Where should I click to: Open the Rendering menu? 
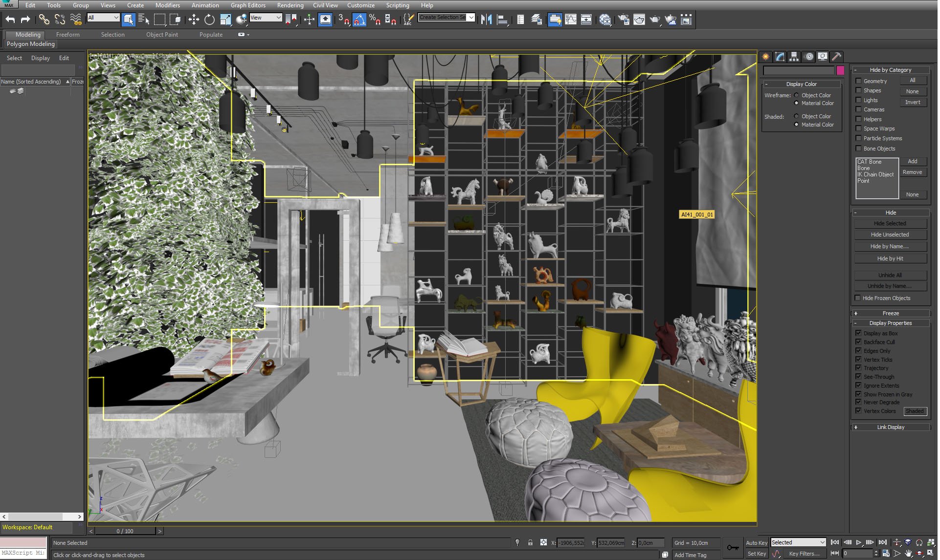click(x=290, y=5)
